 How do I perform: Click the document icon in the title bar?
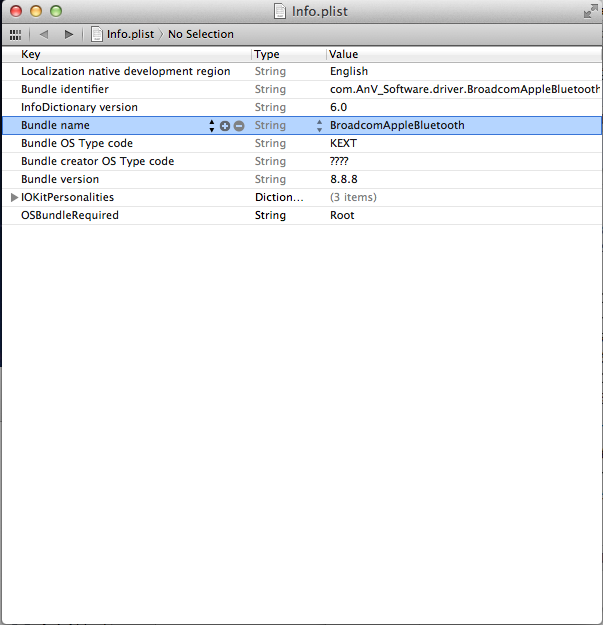point(280,11)
